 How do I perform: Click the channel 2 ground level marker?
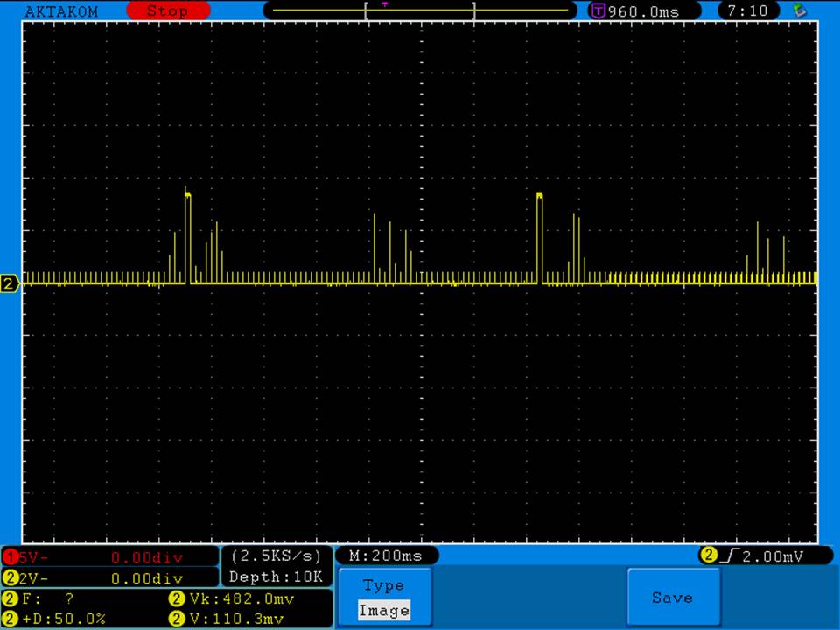(10, 283)
